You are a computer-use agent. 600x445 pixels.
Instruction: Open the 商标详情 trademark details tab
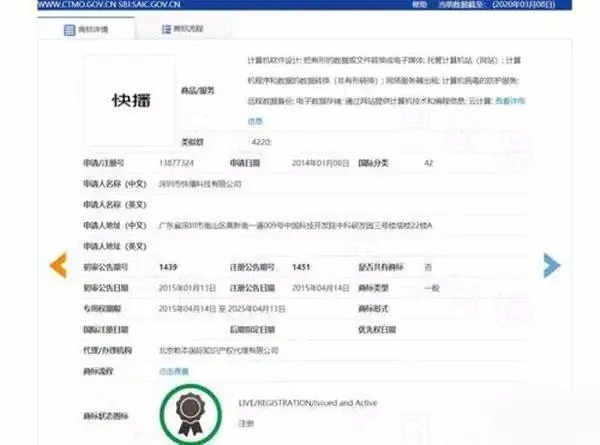pos(86,29)
